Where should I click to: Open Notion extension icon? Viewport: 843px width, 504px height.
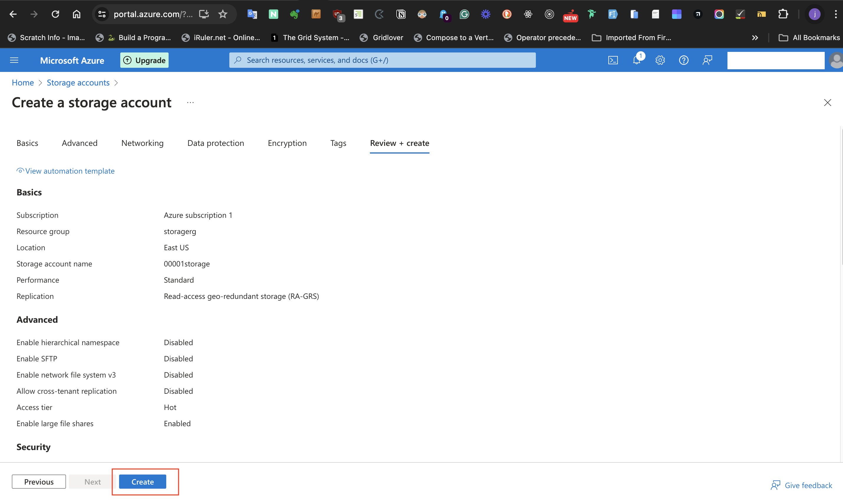(401, 14)
